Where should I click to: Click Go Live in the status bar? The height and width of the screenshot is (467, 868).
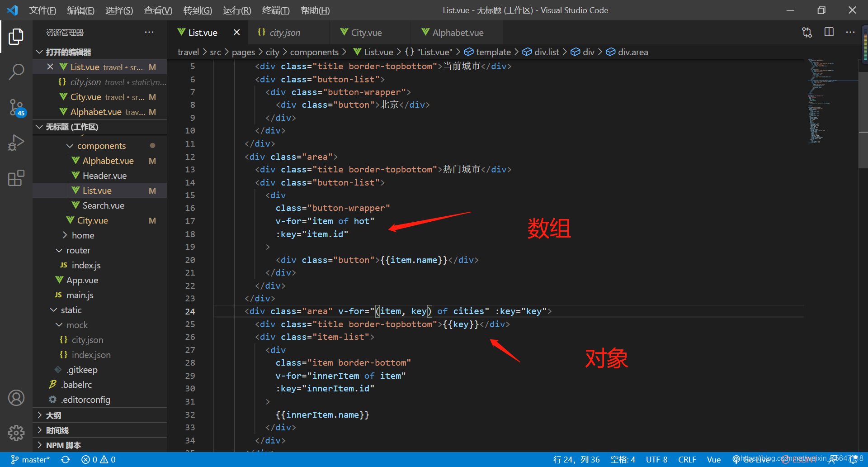pyautogui.click(x=751, y=459)
